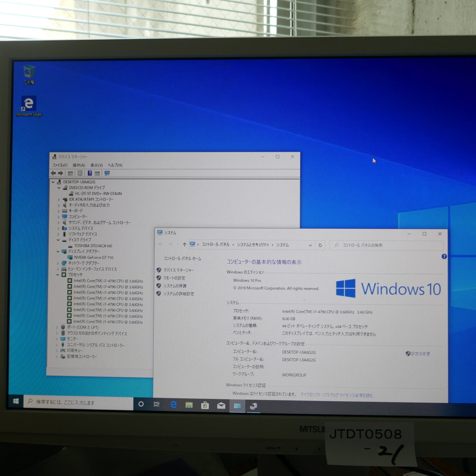Click コントロール パネル in breadcrumb
476x476 pixels.
215,244
